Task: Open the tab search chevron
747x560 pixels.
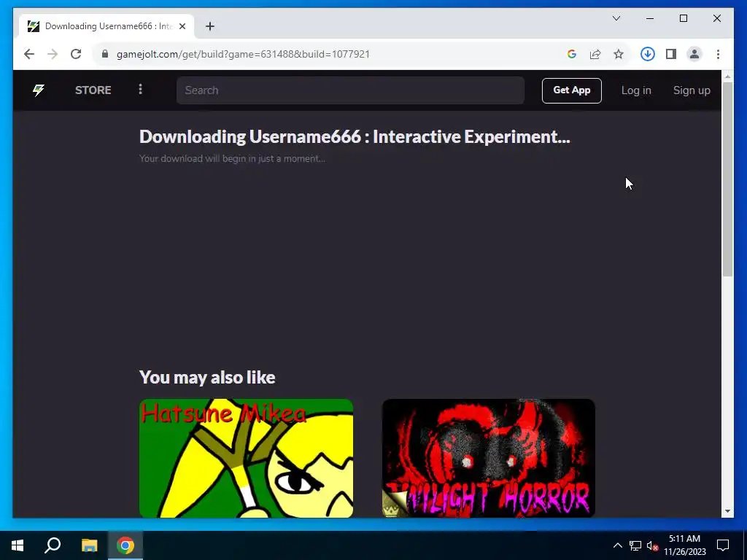Action: click(616, 18)
